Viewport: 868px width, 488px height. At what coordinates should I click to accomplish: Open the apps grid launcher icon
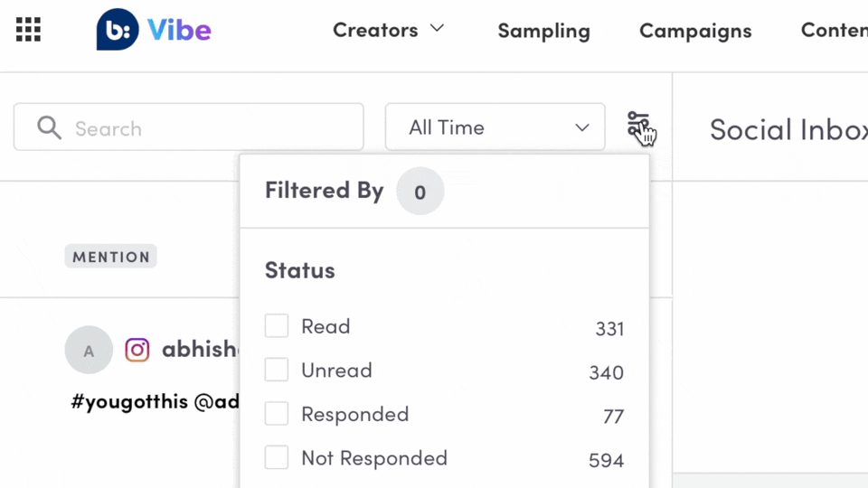[x=28, y=30]
